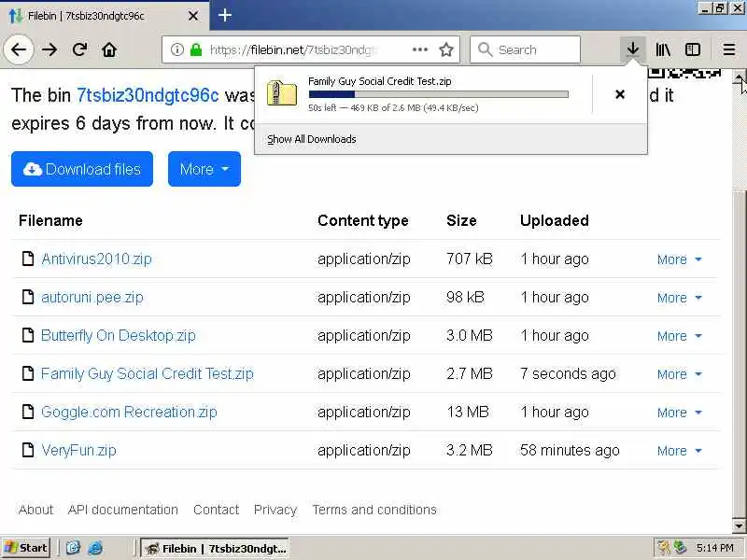This screenshot has width=747, height=560.
Task: Click into the address bar URL
Action: tap(294, 49)
